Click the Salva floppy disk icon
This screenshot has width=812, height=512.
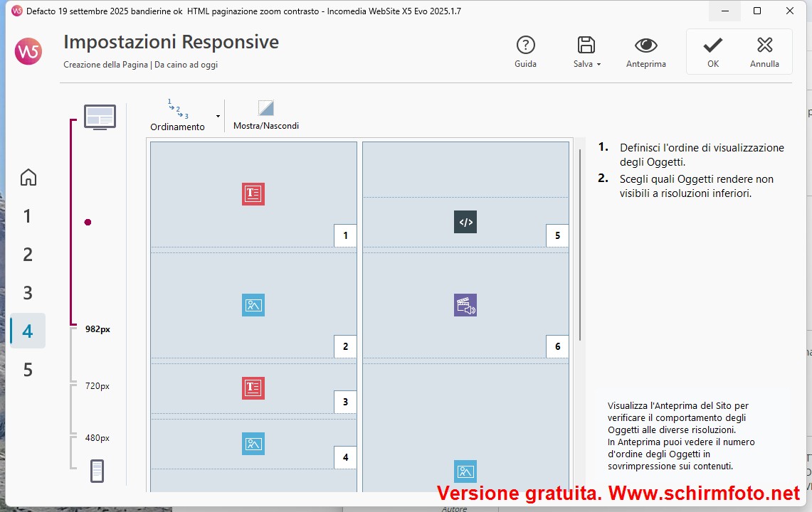586,46
